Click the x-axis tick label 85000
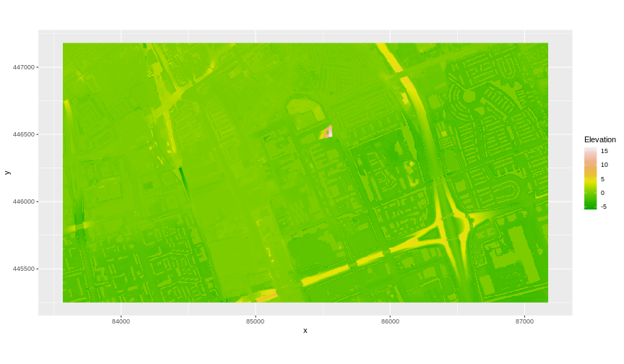The height and width of the screenshot is (364, 624). coord(255,321)
